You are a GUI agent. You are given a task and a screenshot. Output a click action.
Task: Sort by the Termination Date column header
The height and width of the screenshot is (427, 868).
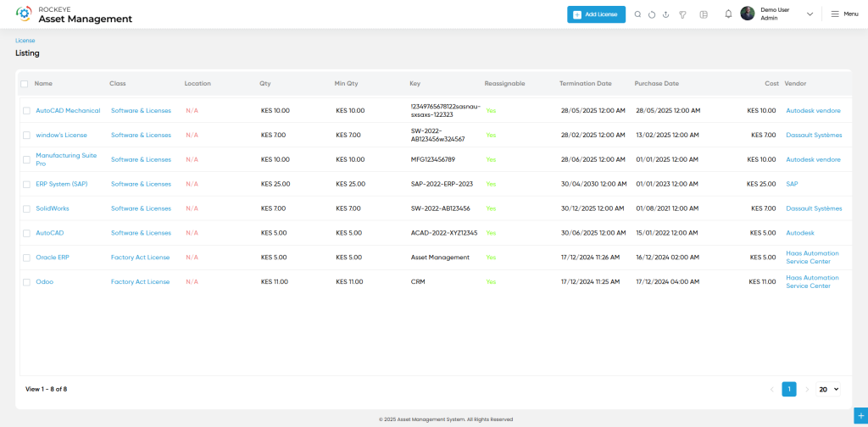pos(585,84)
